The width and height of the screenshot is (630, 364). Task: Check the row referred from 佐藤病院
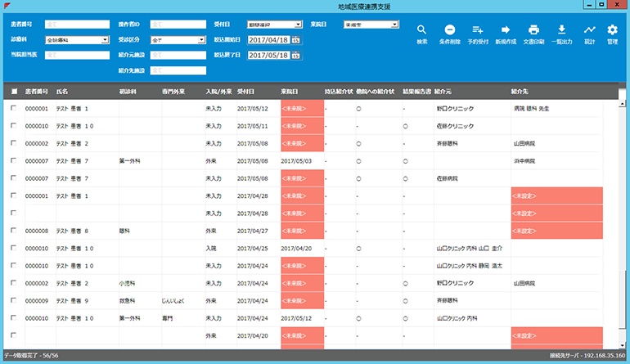coord(14,178)
